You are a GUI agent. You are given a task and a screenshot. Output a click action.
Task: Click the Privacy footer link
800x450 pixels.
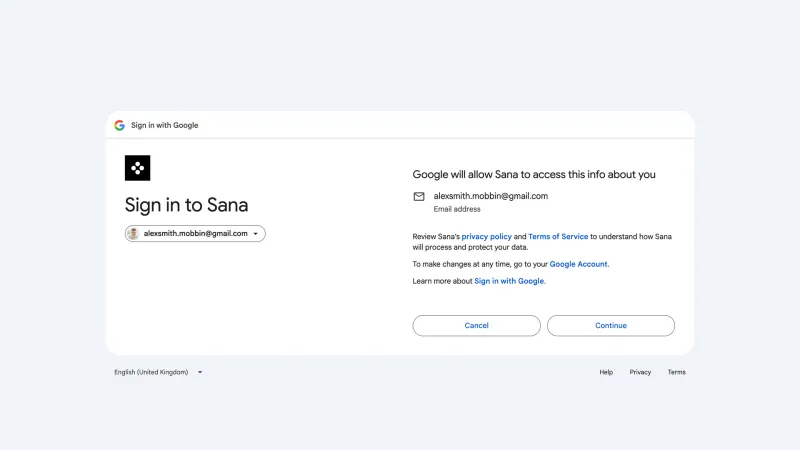coord(640,372)
